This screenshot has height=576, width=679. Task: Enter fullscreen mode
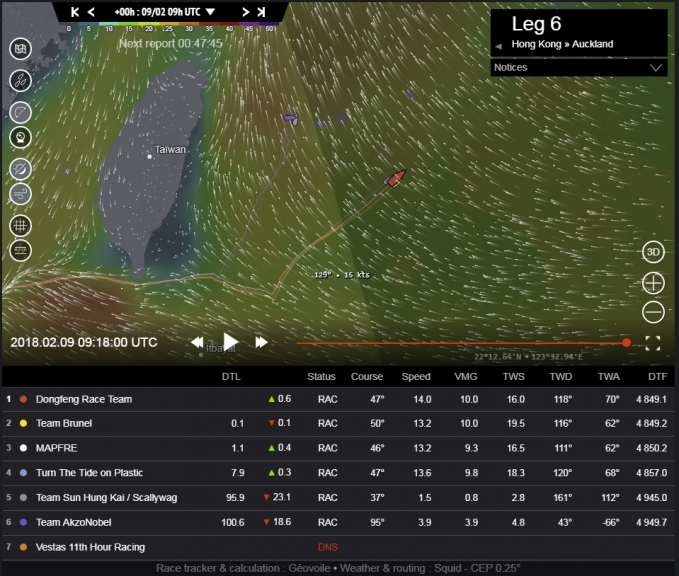click(653, 343)
